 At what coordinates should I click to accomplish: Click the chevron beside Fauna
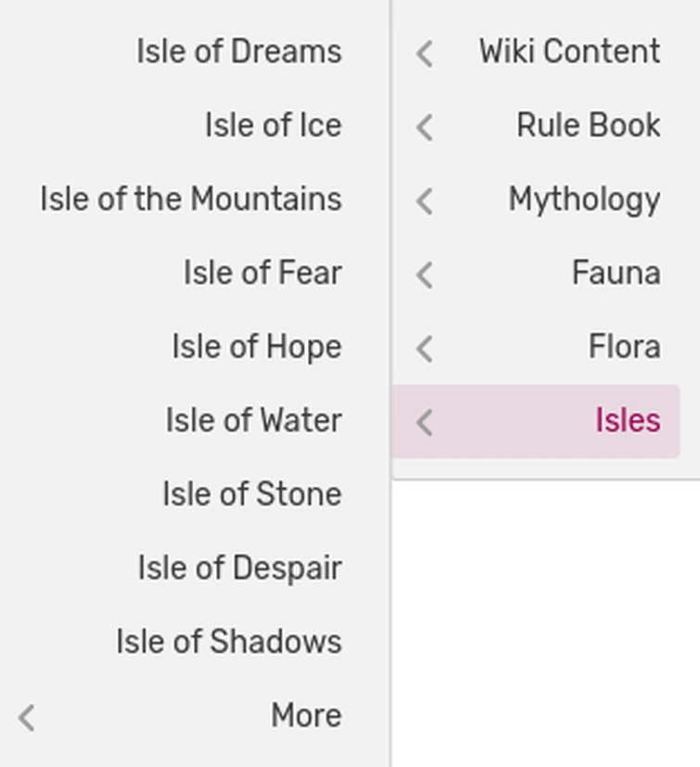coord(424,275)
